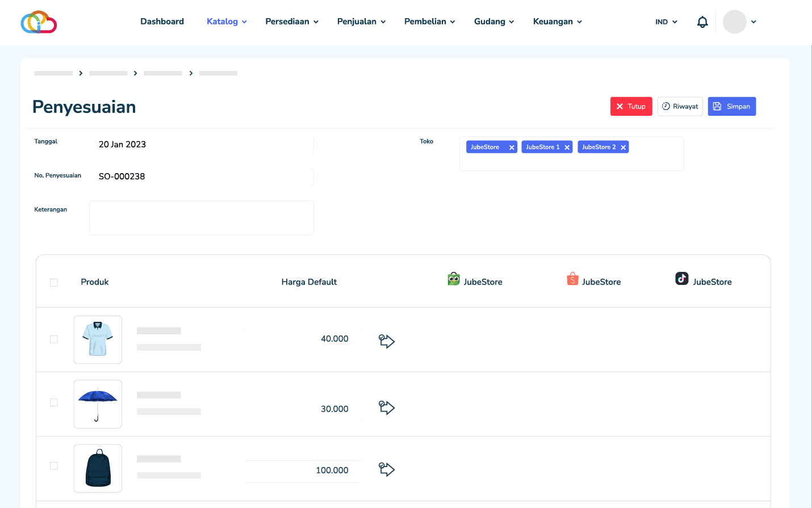Open the IND language dropdown
This screenshot has width=812, height=508.
click(x=666, y=22)
